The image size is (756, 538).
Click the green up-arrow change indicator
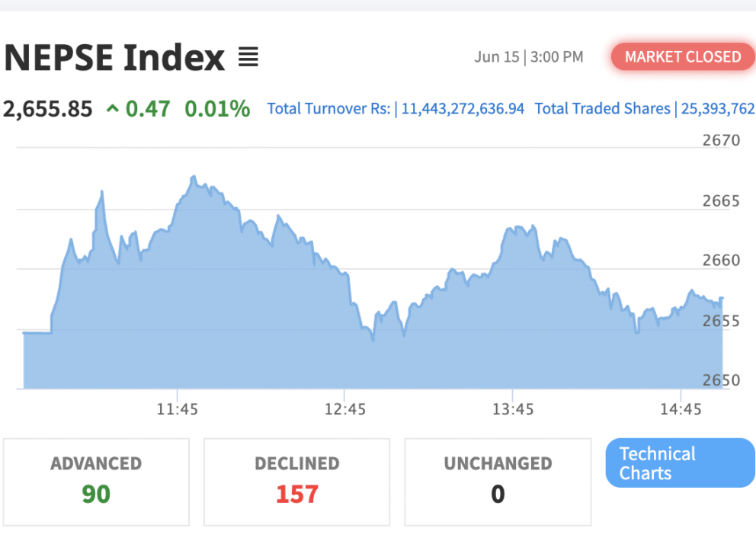[112, 108]
